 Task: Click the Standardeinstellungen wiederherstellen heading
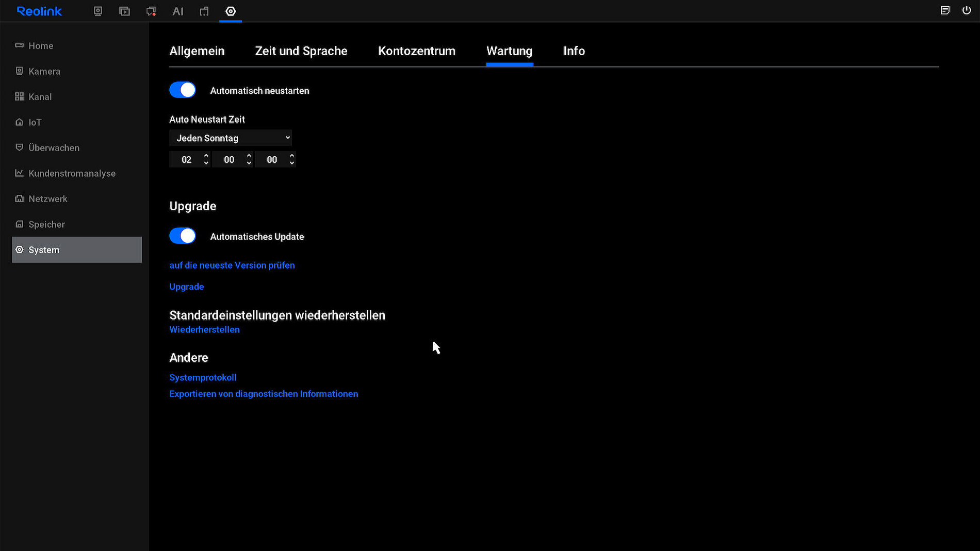tap(277, 315)
